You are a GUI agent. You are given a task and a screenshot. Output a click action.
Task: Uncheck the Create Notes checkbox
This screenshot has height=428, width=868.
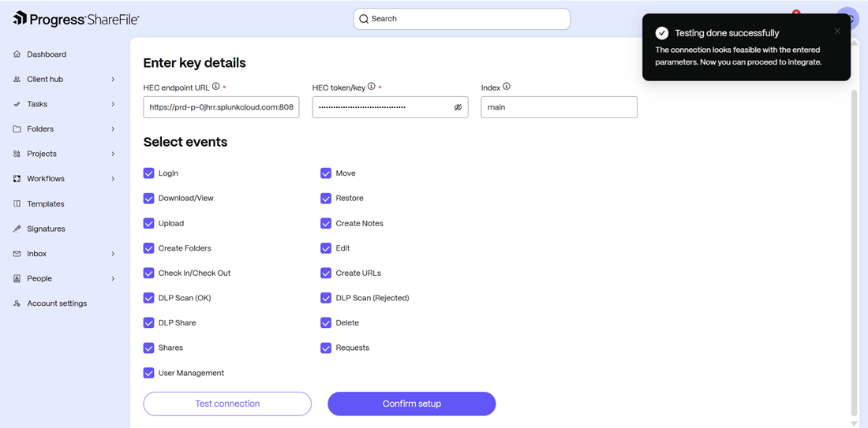point(326,223)
